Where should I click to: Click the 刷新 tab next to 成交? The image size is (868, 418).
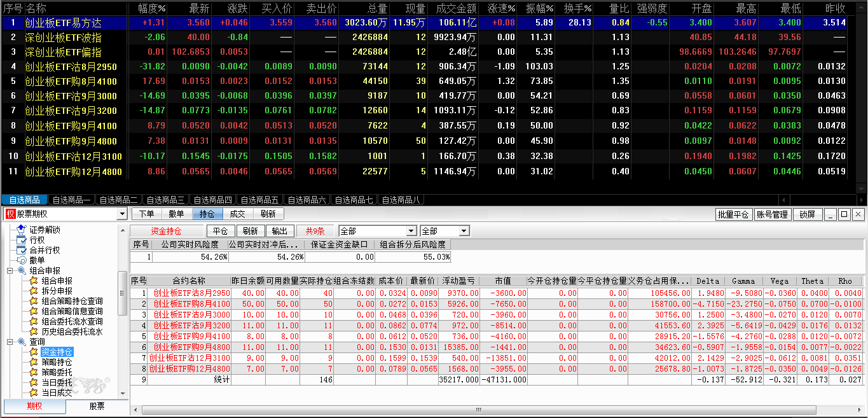point(268,214)
